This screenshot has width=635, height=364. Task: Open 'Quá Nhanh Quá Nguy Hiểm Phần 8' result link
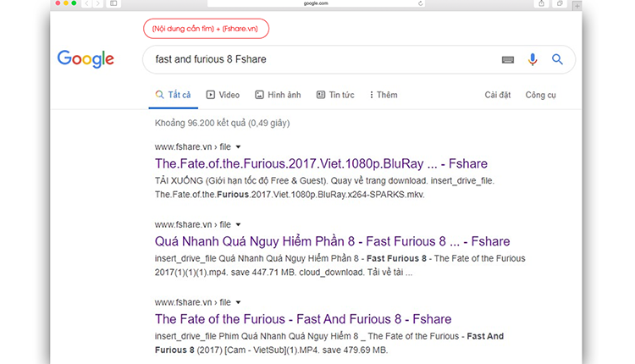pyautogui.click(x=332, y=241)
